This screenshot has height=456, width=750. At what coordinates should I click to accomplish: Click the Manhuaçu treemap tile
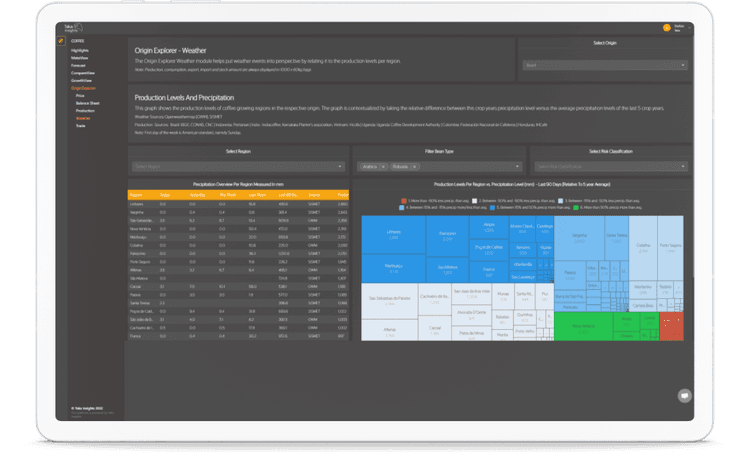(x=393, y=268)
